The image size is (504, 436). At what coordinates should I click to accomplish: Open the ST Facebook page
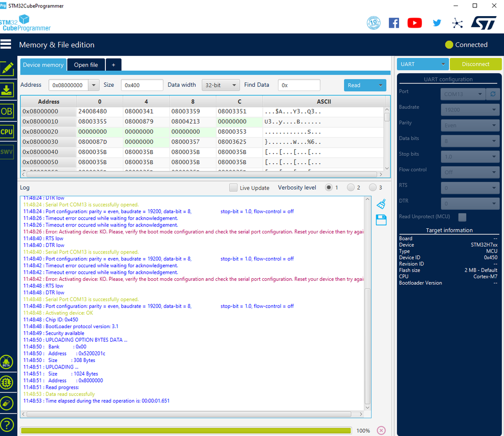[394, 23]
